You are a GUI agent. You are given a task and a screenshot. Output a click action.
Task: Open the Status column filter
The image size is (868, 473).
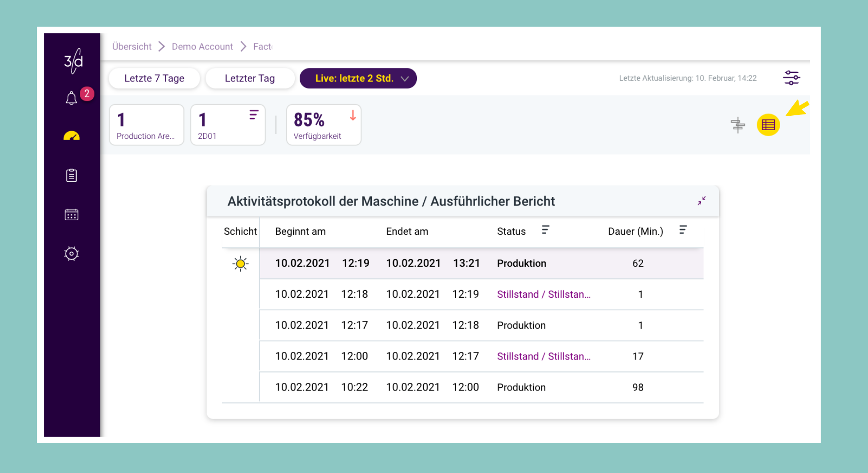(x=545, y=230)
